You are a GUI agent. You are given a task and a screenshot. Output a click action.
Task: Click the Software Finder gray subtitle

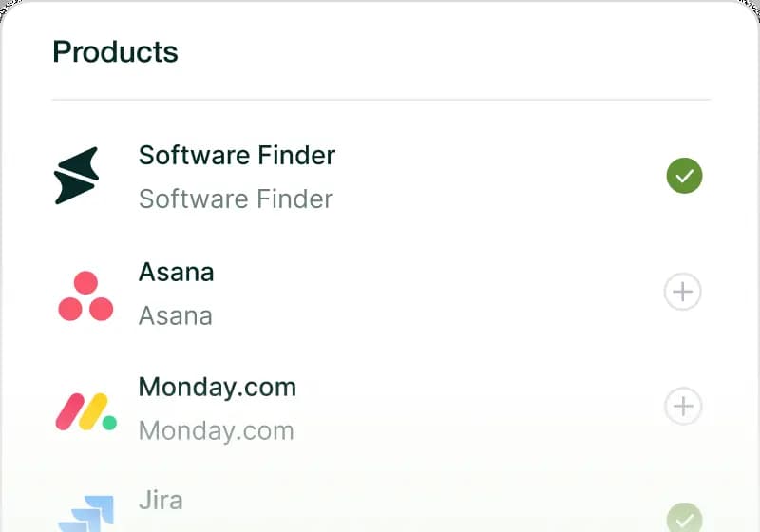click(x=236, y=199)
